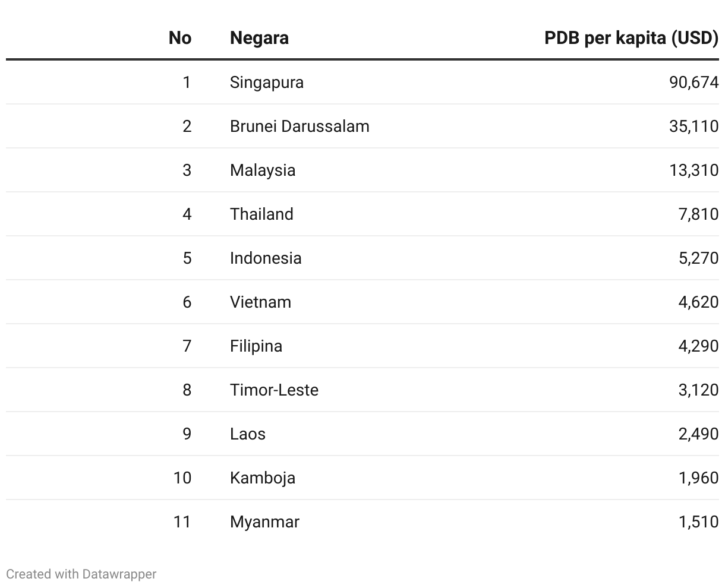Select Kamboja in the table
Image resolution: width=725 pixels, height=588 pixels.
click(263, 478)
